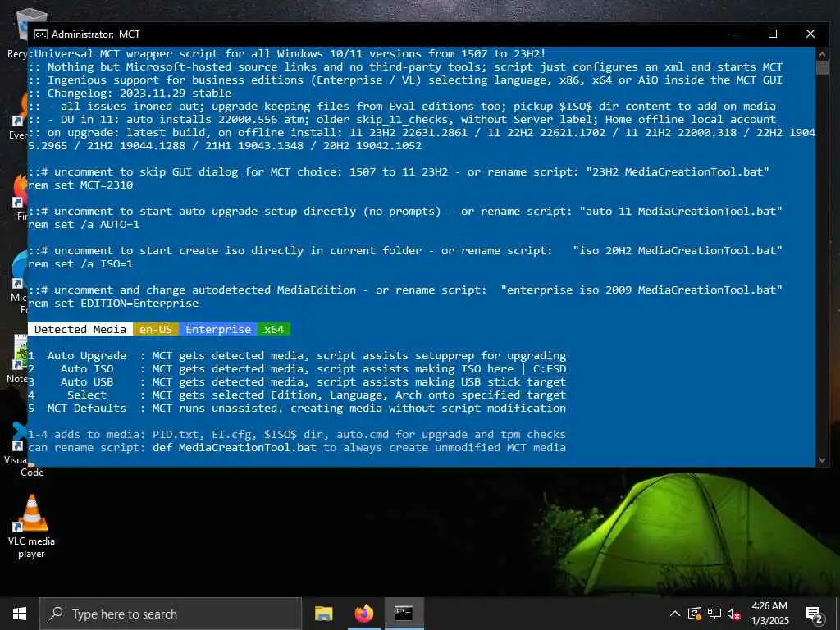Click the '"23H2 MediaCreationTool.bat"' filename text

678,172
